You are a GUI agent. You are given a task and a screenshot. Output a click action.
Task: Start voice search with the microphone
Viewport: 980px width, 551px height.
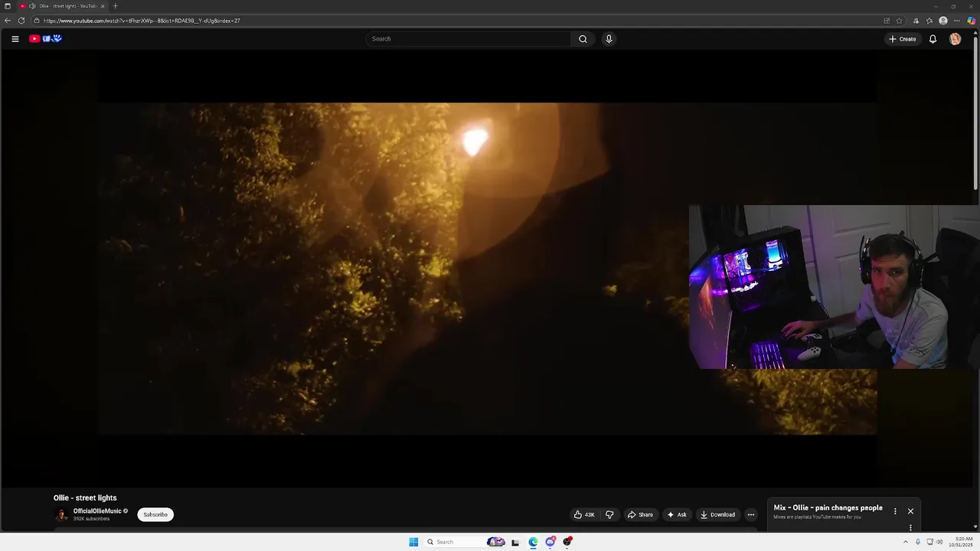pos(609,39)
